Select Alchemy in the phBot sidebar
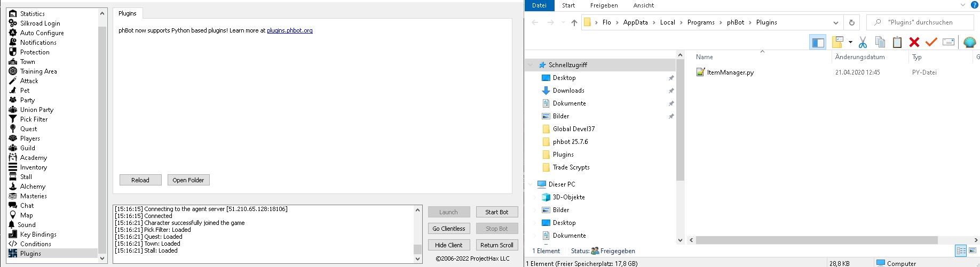 point(33,187)
